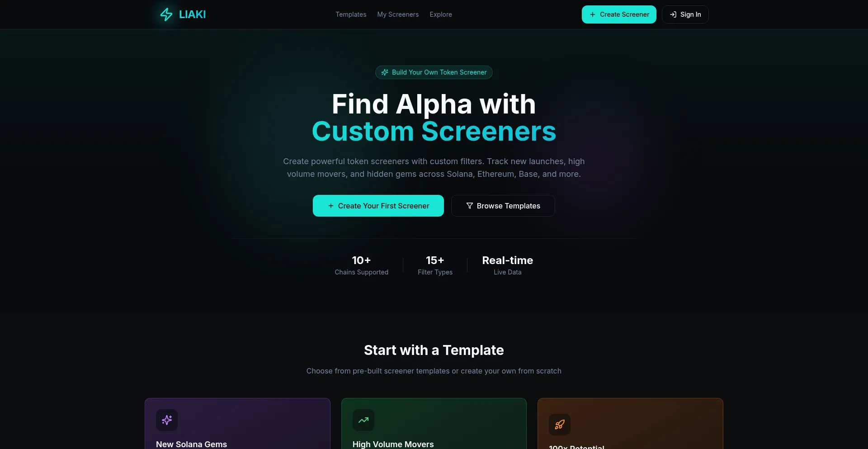Select the New Solana Gems template card
Image resolution: width=868 pixels, height=449 pixels.
[x=237, y=424]
